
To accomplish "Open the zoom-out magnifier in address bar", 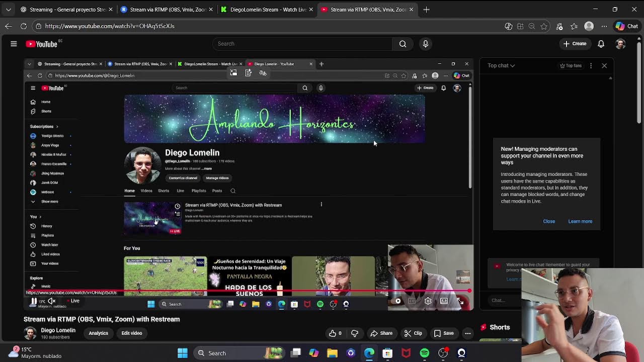I will pyautogui.click(x=532, y=26).
